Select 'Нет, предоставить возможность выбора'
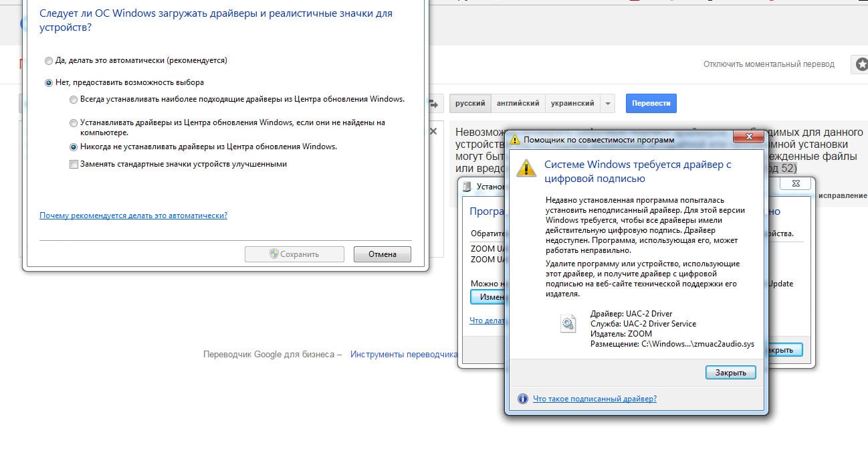This screenshot has height=455, width=868. tap(124, 82)
